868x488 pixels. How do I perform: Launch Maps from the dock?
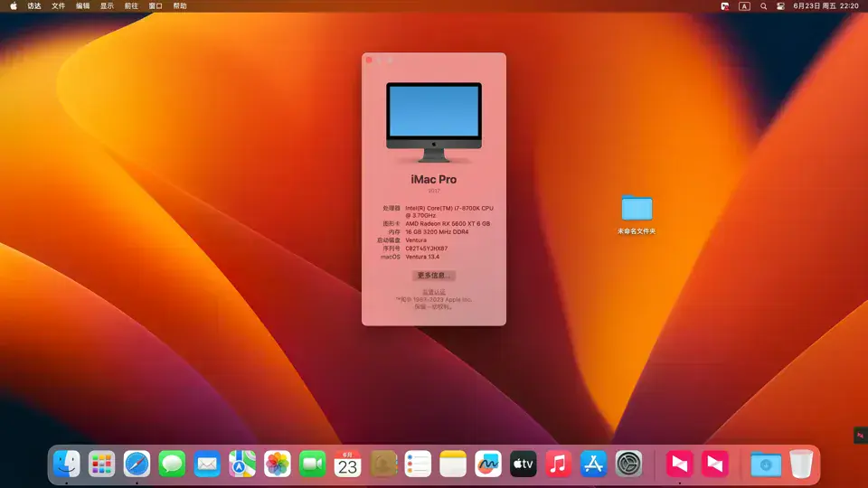[x=242, y=464]
